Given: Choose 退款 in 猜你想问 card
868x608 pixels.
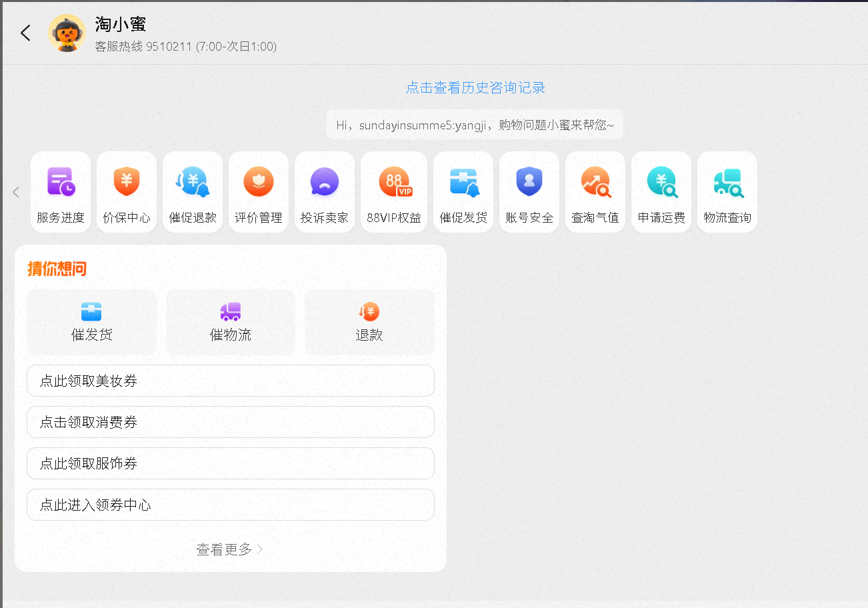Looking at the screenshot, I should tap(369, 322).
